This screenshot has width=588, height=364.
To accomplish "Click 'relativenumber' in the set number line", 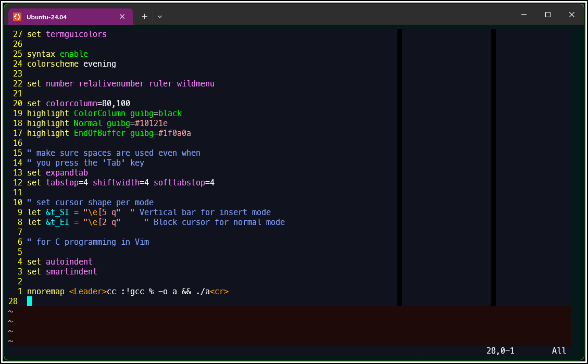I will click(111, 84).
